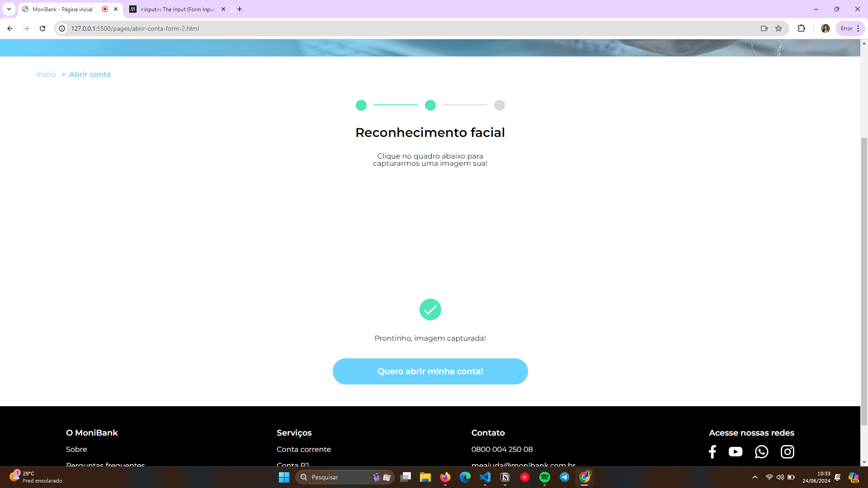Open Spotify from the taskbar
The height and width of the screenshot is (488, 868).
point(545,477)
